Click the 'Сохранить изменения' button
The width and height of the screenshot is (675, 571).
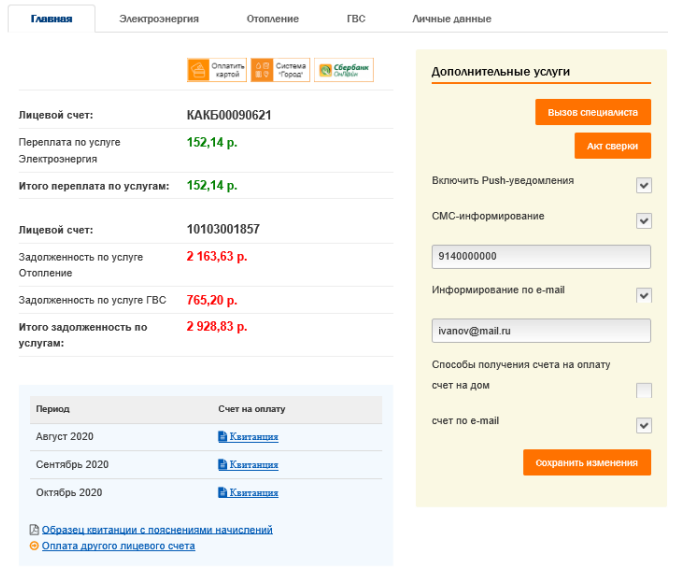[x=587, y=463]
